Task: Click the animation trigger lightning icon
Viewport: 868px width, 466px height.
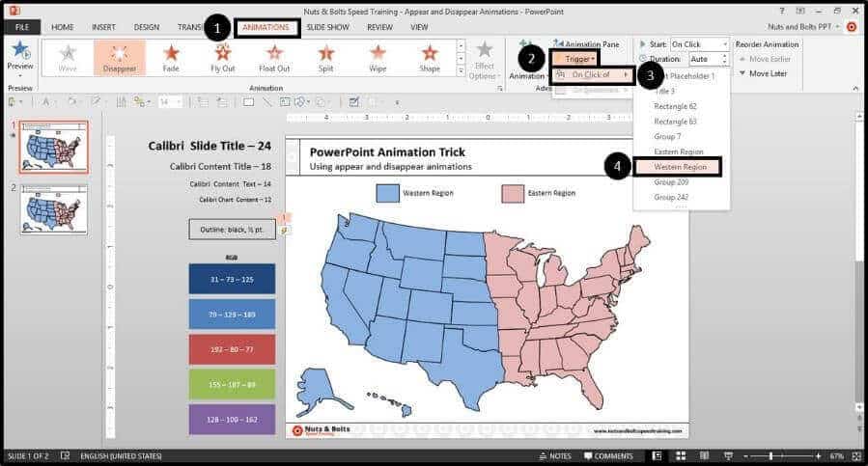Action: tap(285, 231)
